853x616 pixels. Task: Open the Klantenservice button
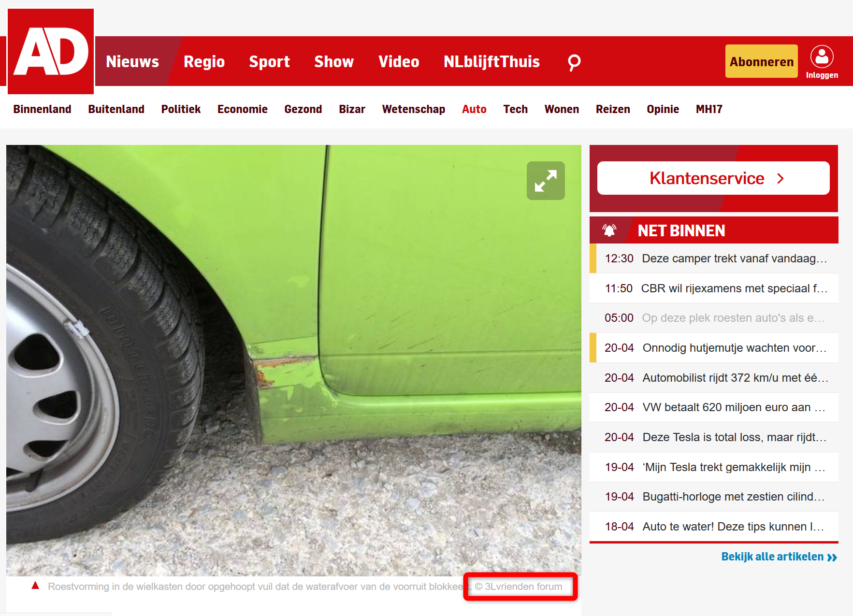(x=713, y=178)
